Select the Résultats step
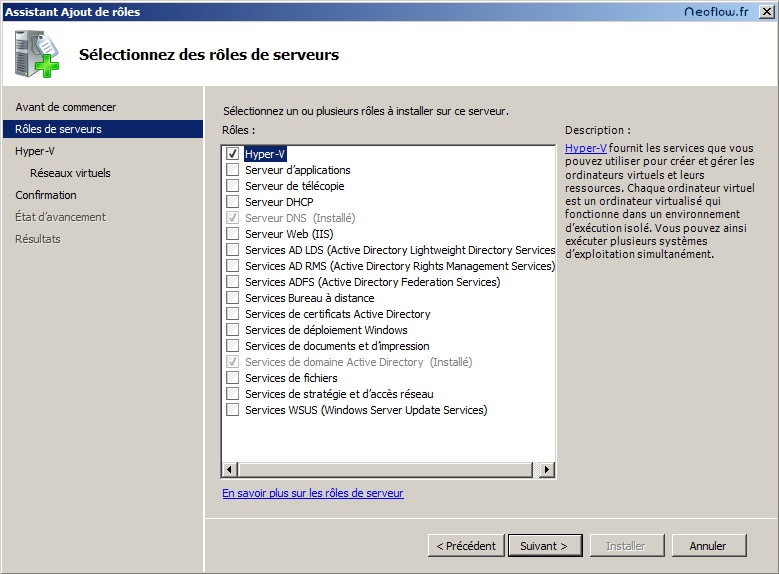Screen dimensions: 779x574 pos(38,239)
